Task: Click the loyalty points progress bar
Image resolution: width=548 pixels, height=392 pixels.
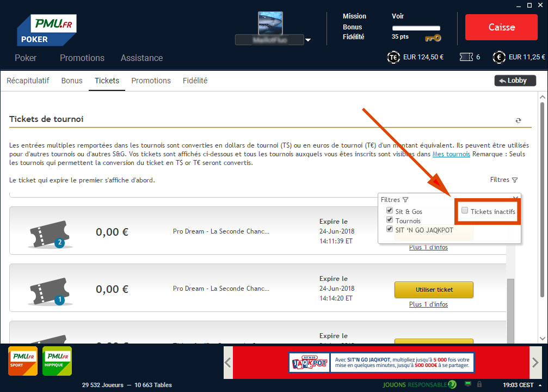Action: [416, 28]
